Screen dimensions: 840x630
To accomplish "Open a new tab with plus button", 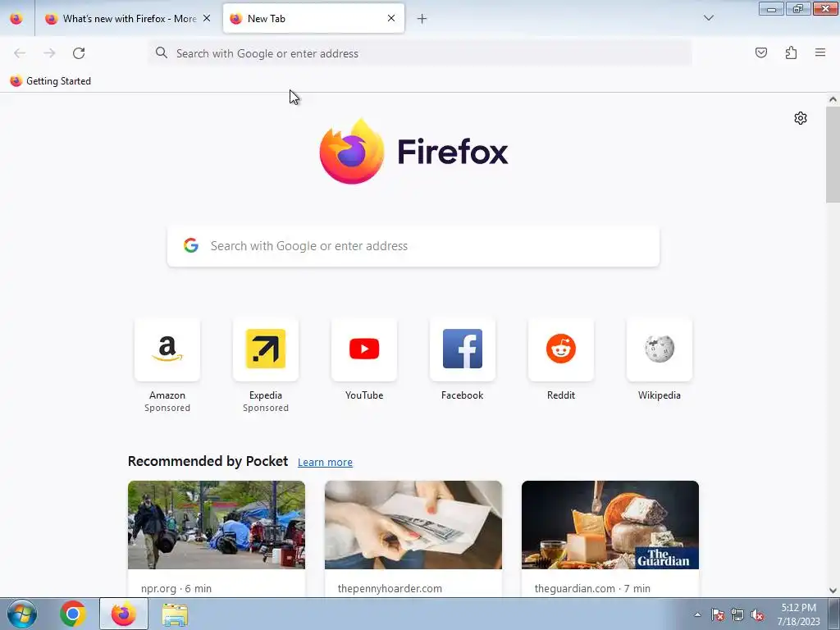I will [422, 19].
